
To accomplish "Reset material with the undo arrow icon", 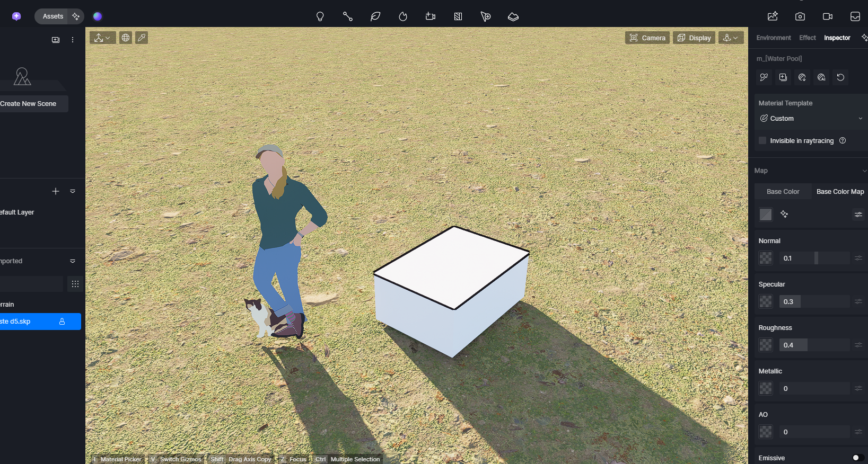I will (x=840, y=77).
